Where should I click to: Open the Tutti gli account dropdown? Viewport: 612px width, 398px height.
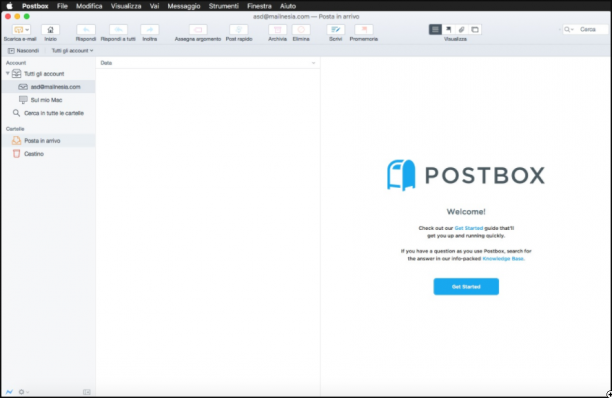click(73, 51)
